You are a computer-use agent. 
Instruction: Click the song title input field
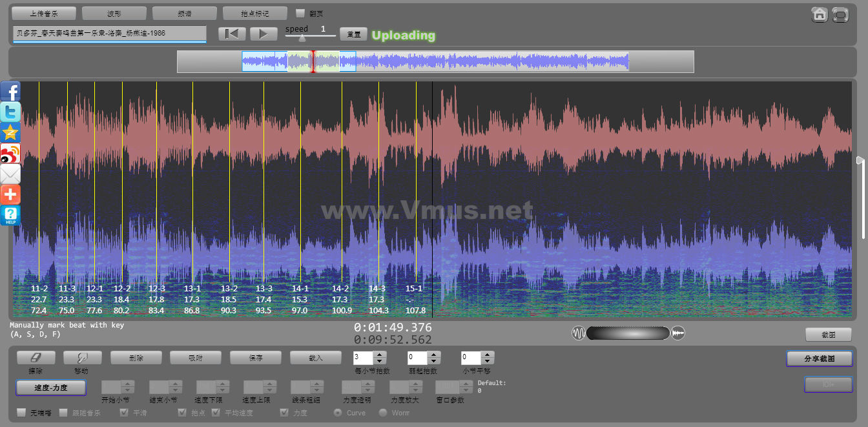click(x=109, y=34)
